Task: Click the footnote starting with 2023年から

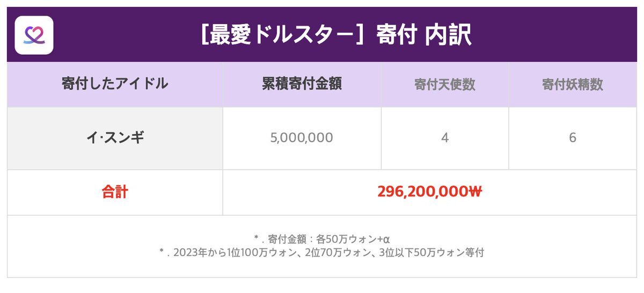Action: [x=321, y=253]
